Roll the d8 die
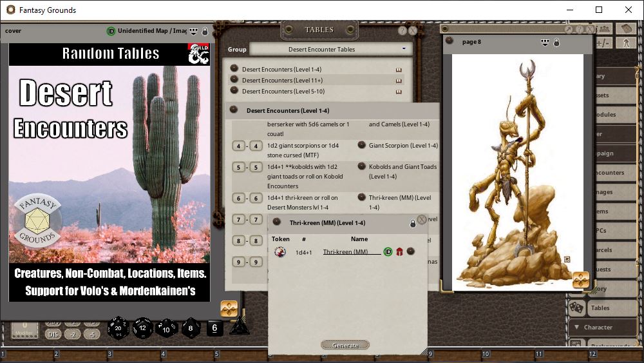The image size is (644, 363). (191, 328)
